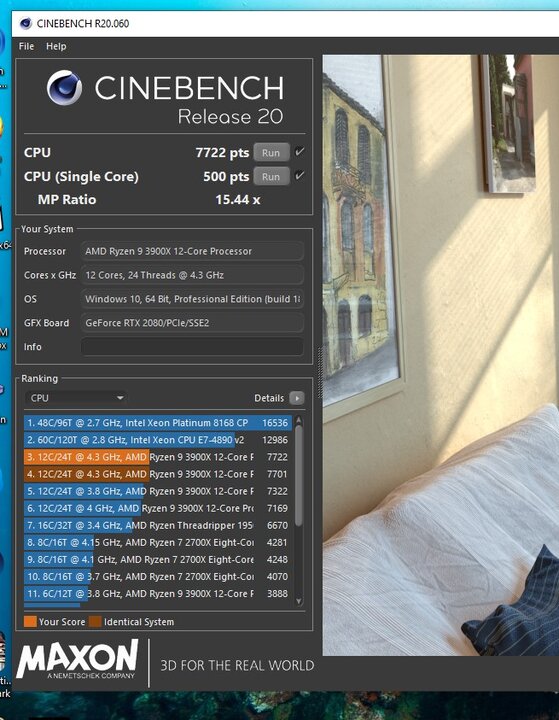Click the ranking list scroll up arrow
The width and height of the screenshot is (559, 720).
(299, 420)
